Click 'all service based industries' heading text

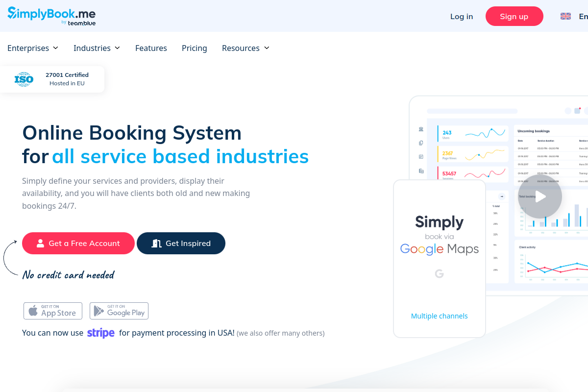(180, 156)
